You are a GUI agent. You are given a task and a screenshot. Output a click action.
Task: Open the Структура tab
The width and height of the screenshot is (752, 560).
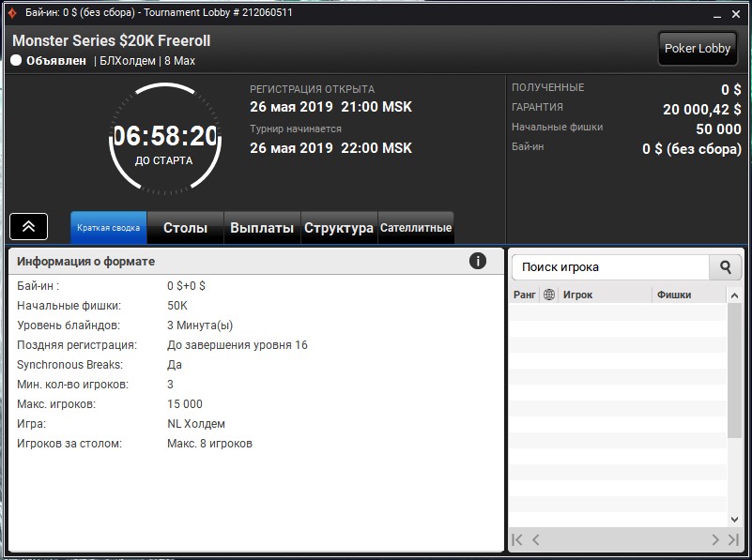pos(339,228)
